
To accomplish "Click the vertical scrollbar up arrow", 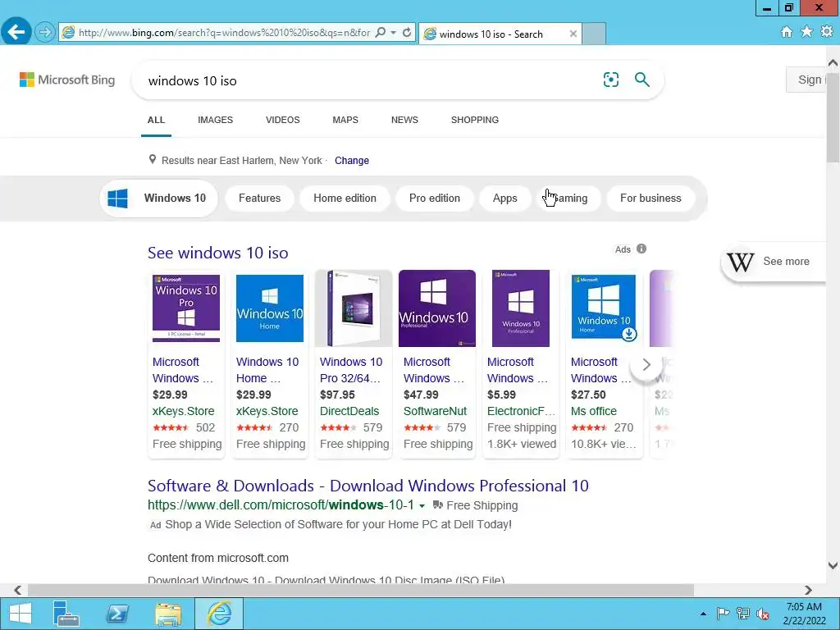I will pyautogui.click(x=833, y=62).
